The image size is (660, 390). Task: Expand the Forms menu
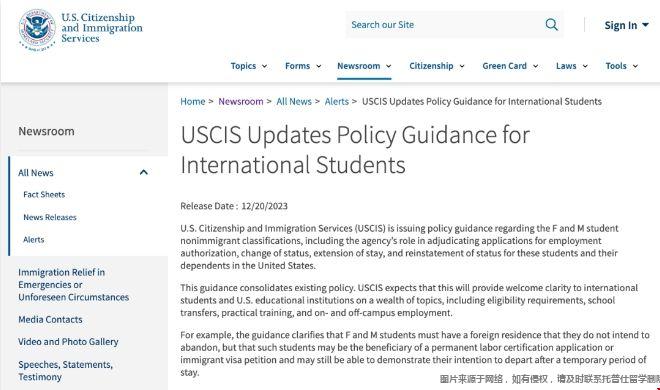(x=303, y=66)
